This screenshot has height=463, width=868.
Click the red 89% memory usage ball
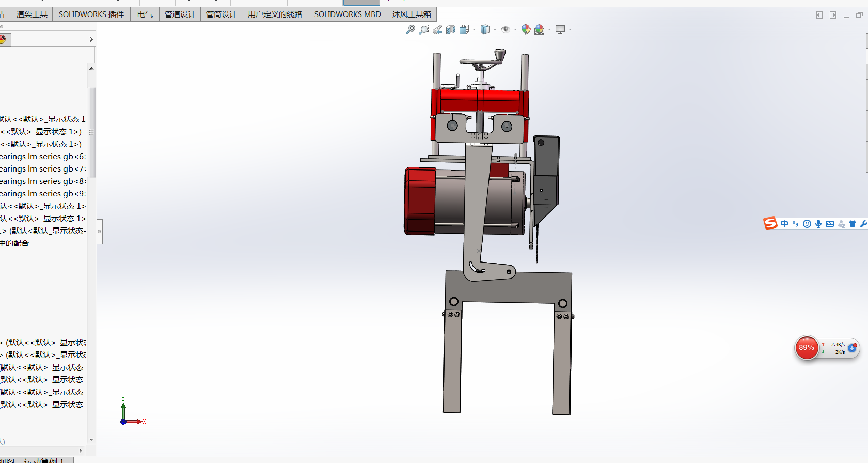click(x=807, y=348)
